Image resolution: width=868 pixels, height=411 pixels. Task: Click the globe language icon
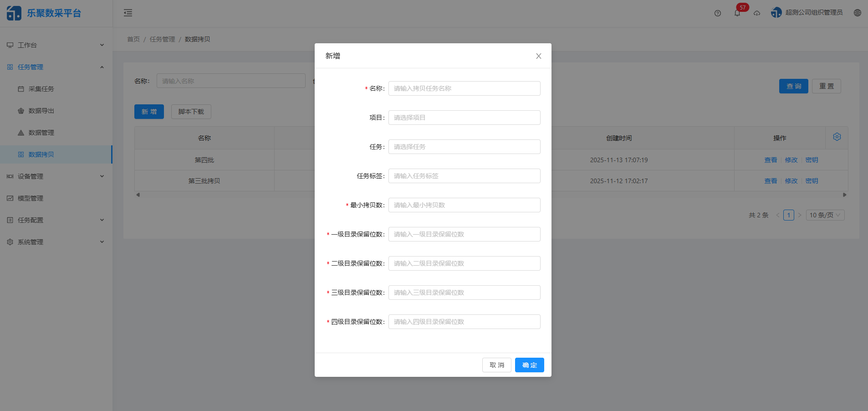click(858, 13)
